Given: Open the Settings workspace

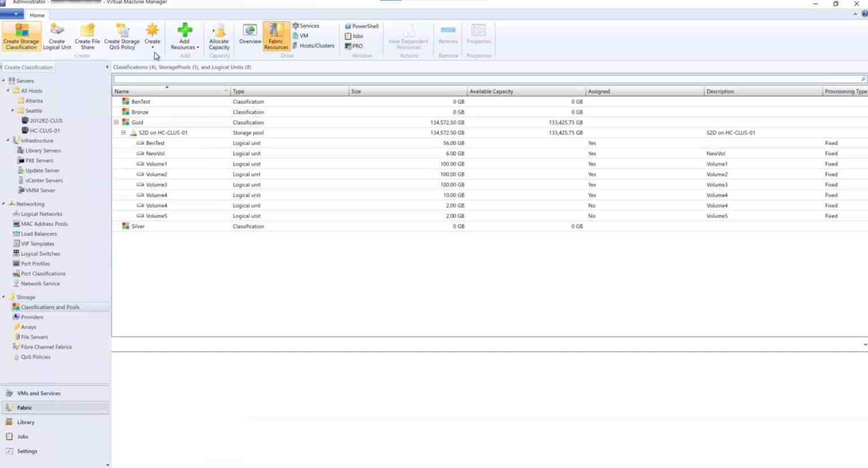Looking at the screenshot, I should [x=27, y=450].
